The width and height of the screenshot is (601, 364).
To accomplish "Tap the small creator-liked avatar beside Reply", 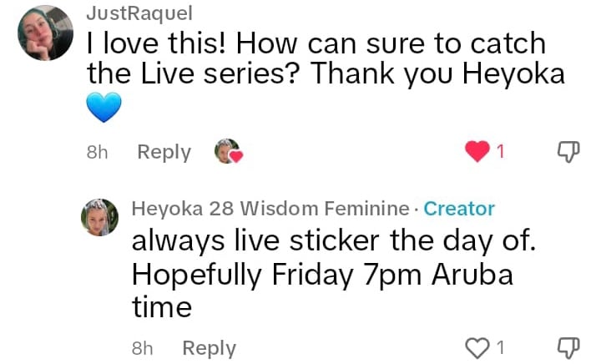I will click(227, 151).
